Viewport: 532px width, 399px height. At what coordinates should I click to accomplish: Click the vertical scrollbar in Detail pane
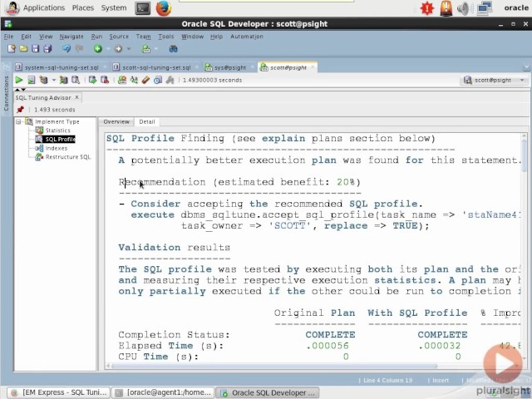point(525,155)
